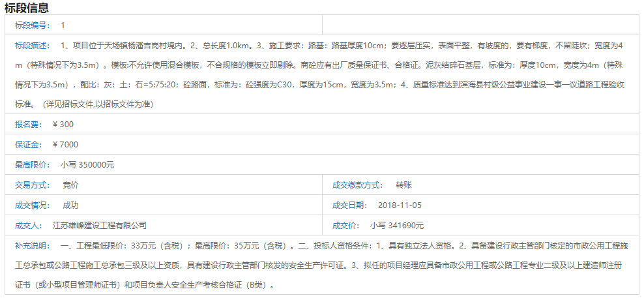Select the 成交价 label
The image size is (644, 300).
tap(345, 226)
